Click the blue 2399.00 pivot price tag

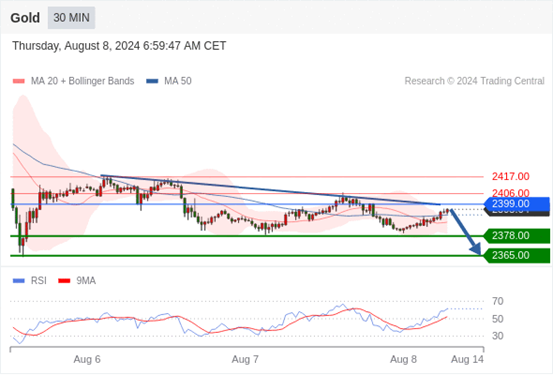(x=517, y=204)
